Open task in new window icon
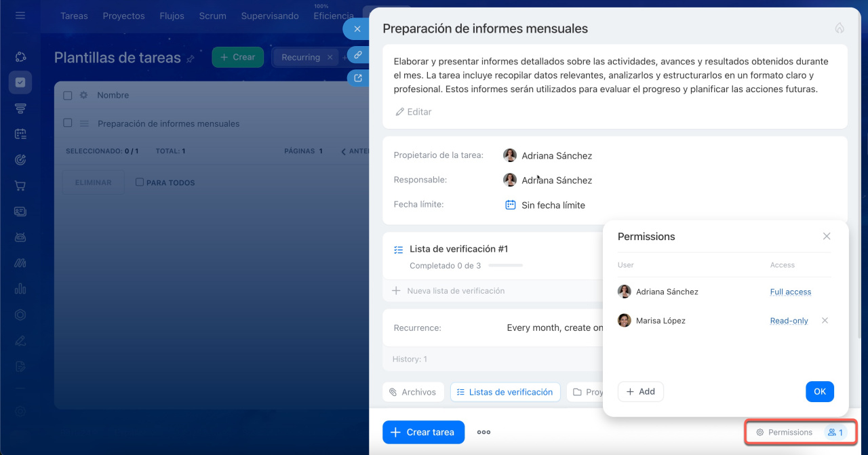 tap(357, 78)
